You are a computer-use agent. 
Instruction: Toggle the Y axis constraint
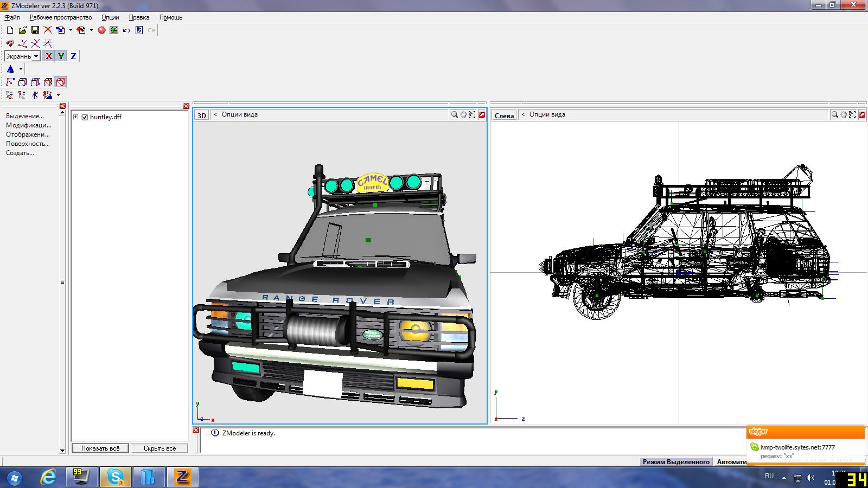61,56
